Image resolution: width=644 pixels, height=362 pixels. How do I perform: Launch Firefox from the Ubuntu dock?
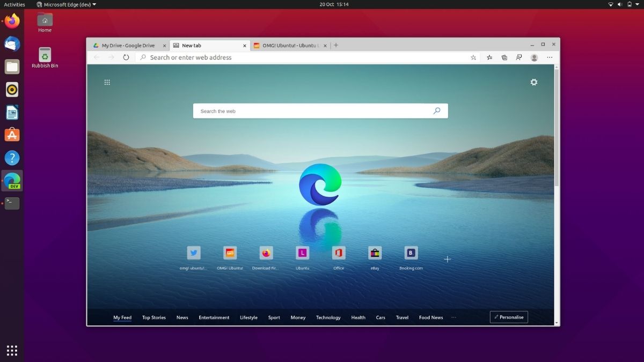[12, 20]
